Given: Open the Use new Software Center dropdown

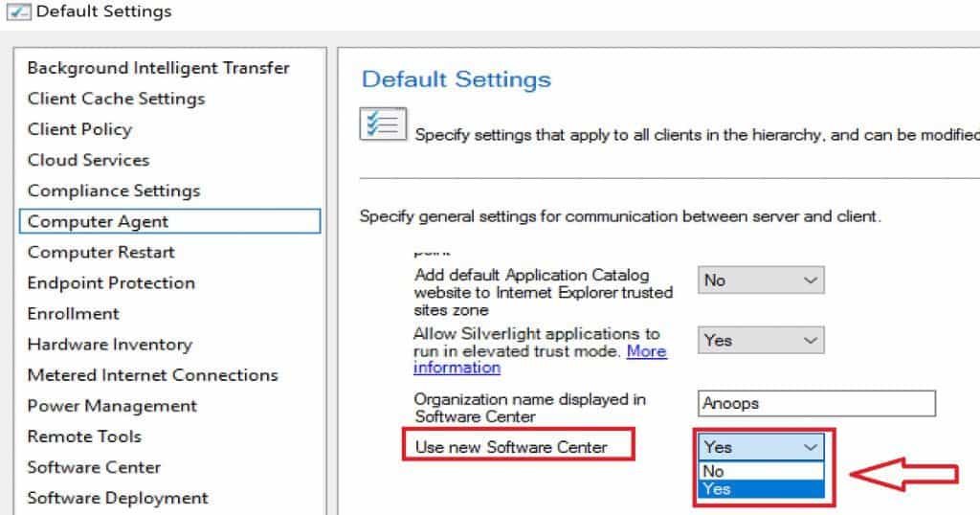Looking at the screenshot, I should pos(761,446).
